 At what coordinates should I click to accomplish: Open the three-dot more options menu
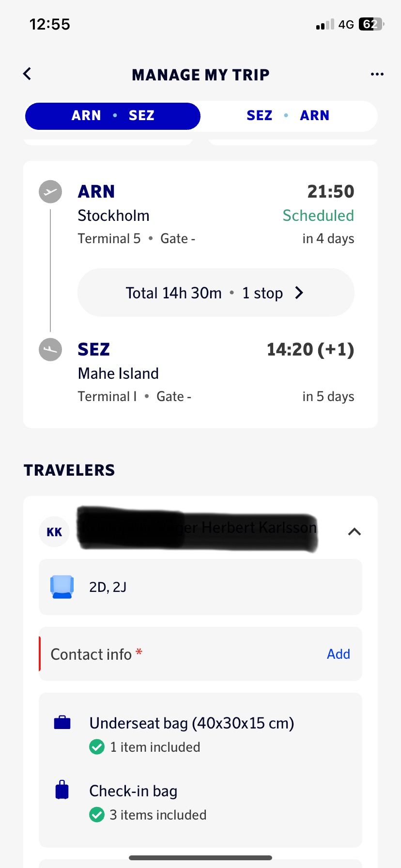tap(377, 74)
